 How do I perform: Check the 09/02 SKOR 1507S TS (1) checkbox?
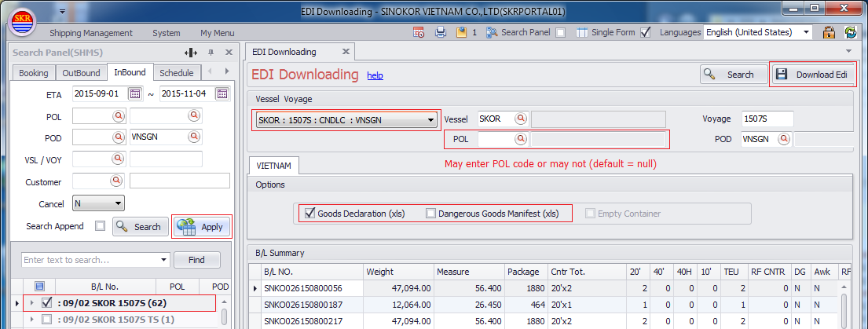tap(47, 319)
